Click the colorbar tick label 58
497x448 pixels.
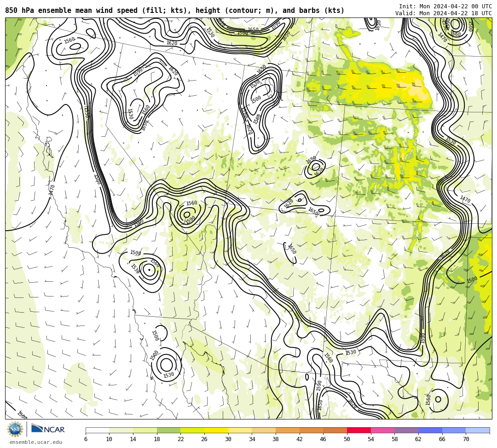click(395, 439)
